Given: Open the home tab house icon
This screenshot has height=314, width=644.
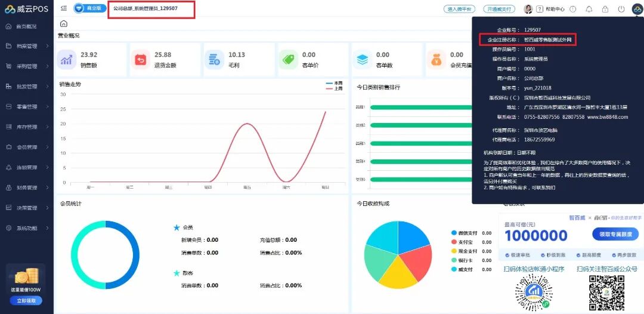Looking at the screenshot, I should tap(64, 23).
